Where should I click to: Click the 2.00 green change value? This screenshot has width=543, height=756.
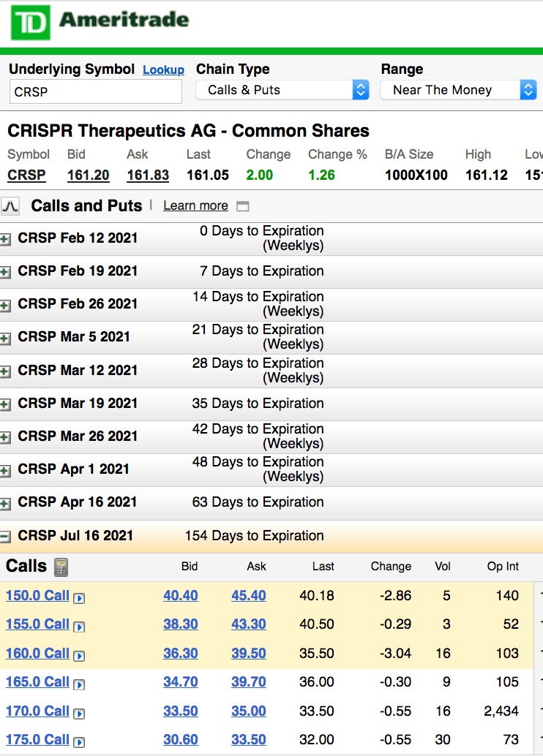260,175
